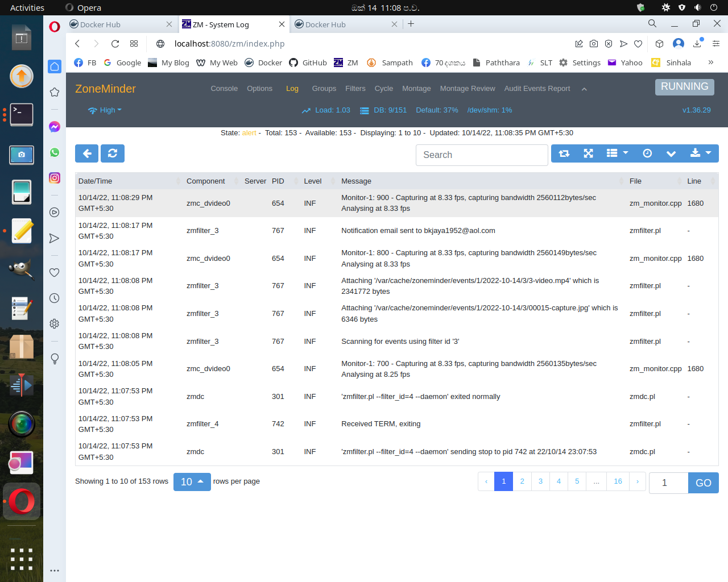The width and height of the screenshot is (728, 582).
Task: Open the Activities overview
Action: coord(27,8)
